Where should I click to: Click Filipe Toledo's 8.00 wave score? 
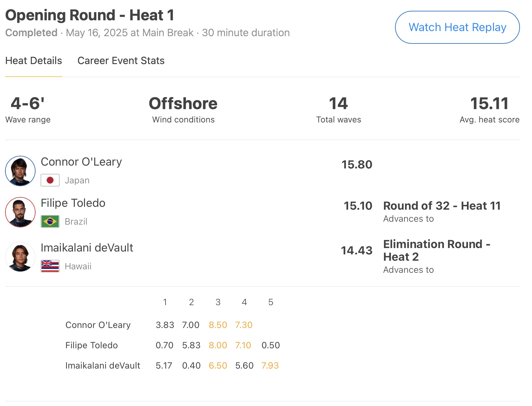tap(218, 345)
